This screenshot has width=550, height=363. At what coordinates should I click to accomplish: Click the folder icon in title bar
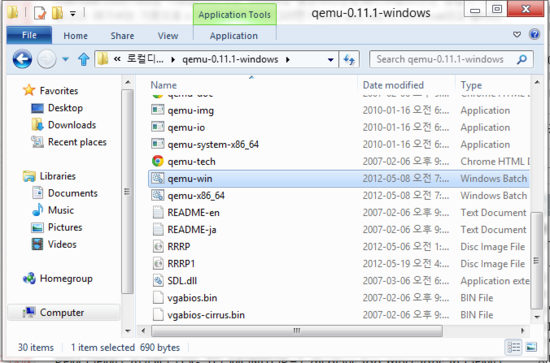coord(12,12)
